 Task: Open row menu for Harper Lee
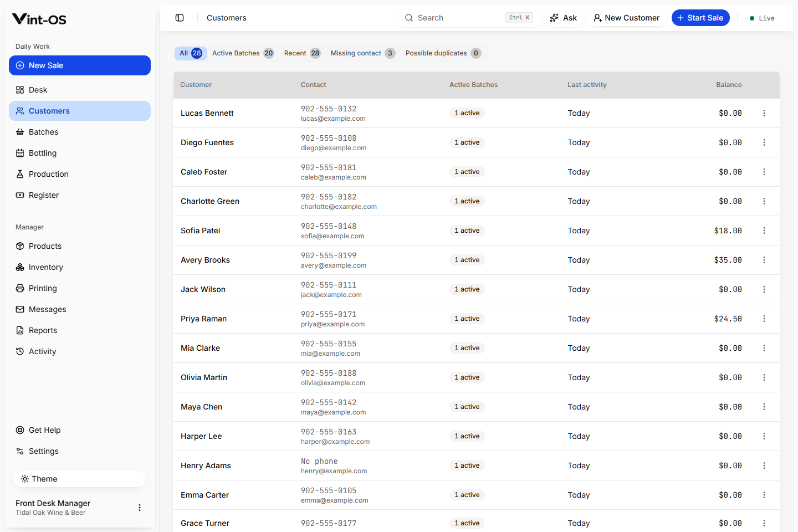pyautogui.click(x=764, y=436)
